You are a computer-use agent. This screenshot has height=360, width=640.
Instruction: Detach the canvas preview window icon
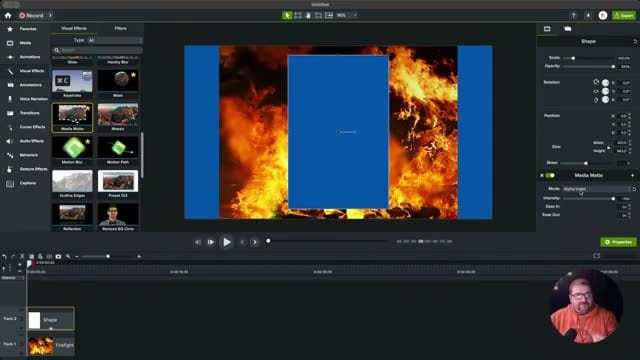pos(596,256)
